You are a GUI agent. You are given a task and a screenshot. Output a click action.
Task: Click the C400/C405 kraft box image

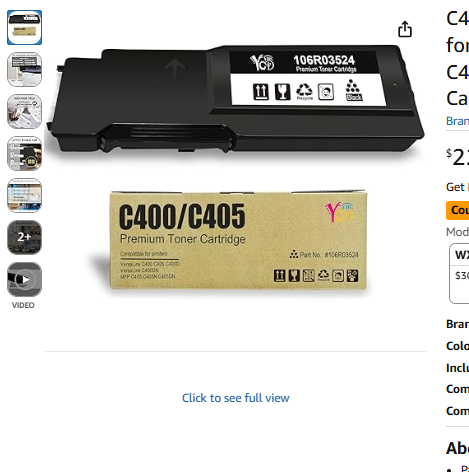[x=239, y=241]
